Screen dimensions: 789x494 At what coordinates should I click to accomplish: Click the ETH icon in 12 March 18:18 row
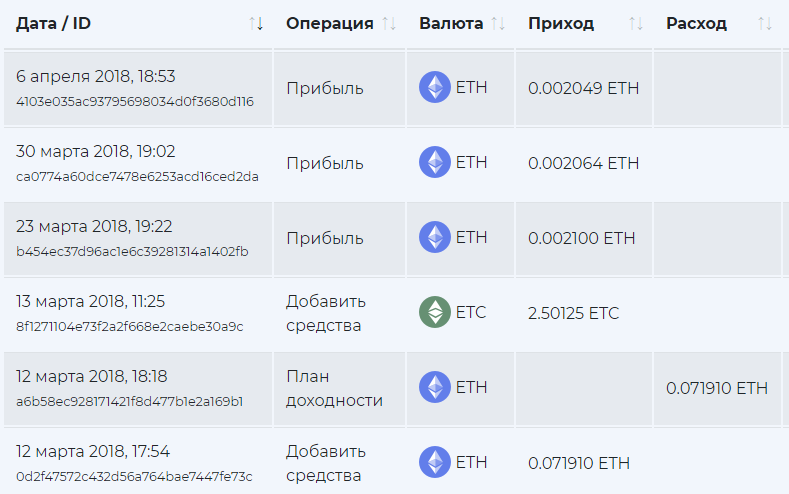click(435, 387)
